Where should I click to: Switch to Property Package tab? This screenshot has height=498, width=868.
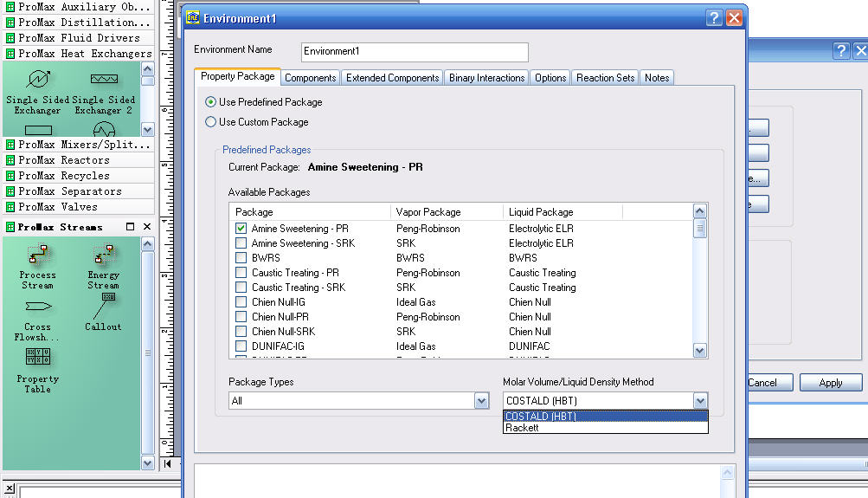pos(237,76)
